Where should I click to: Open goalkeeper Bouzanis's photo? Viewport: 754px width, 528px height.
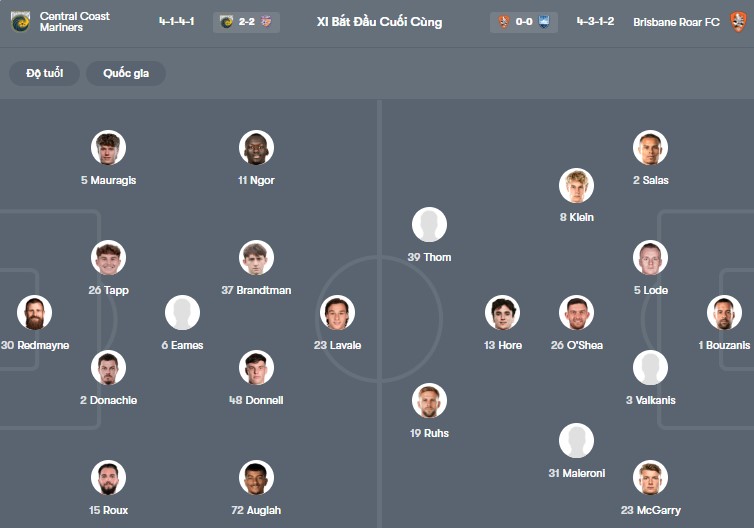pyautogui.click(x=724, y=313)
